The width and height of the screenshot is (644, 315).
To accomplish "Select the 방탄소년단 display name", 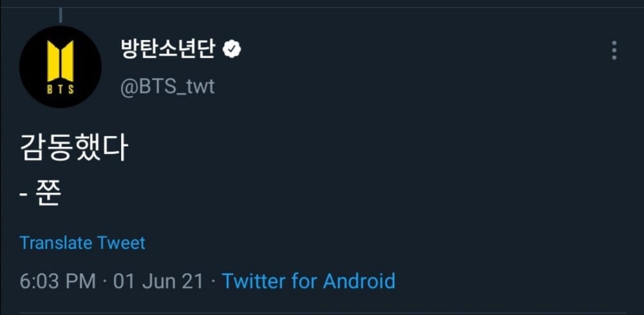I will (x=167, y=50).
